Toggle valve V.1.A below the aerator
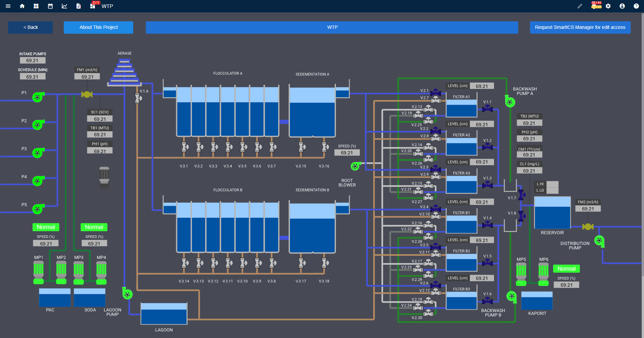644x338 pixels. tap(137, 98)
